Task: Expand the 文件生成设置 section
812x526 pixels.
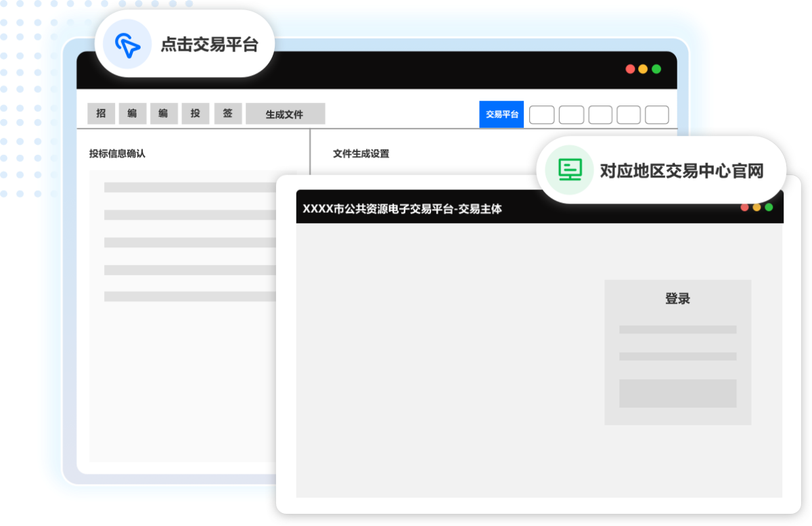Action: [360, 153]
